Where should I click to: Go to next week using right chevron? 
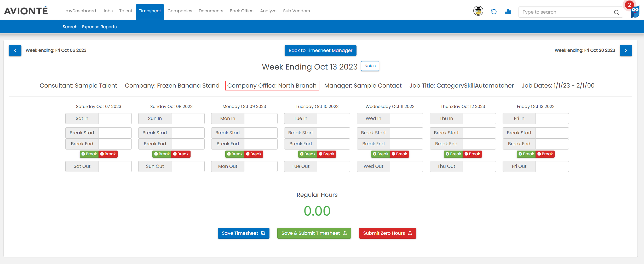[x=626, y=50]
